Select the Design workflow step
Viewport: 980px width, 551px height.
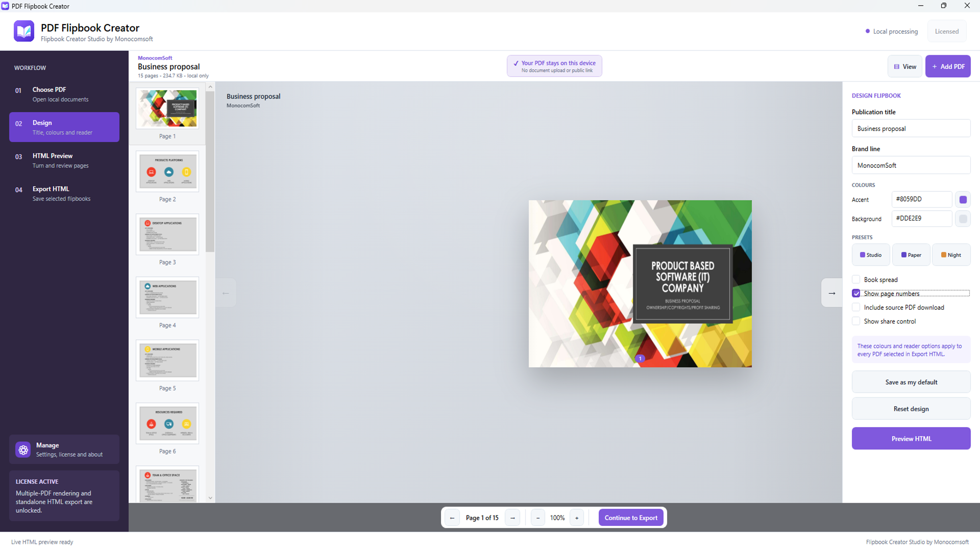tap(64, 127)
